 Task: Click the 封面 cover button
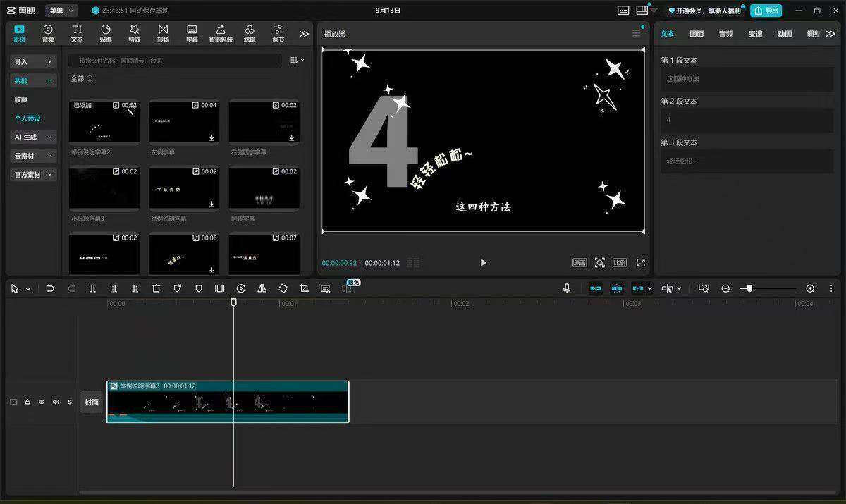coord(92,402)
